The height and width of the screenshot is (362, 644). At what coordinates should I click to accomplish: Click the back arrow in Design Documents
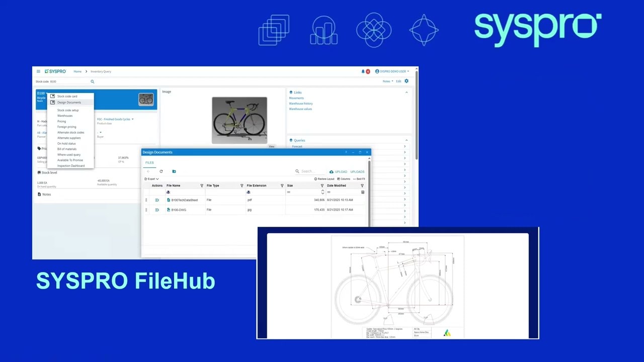pos(148,171)
